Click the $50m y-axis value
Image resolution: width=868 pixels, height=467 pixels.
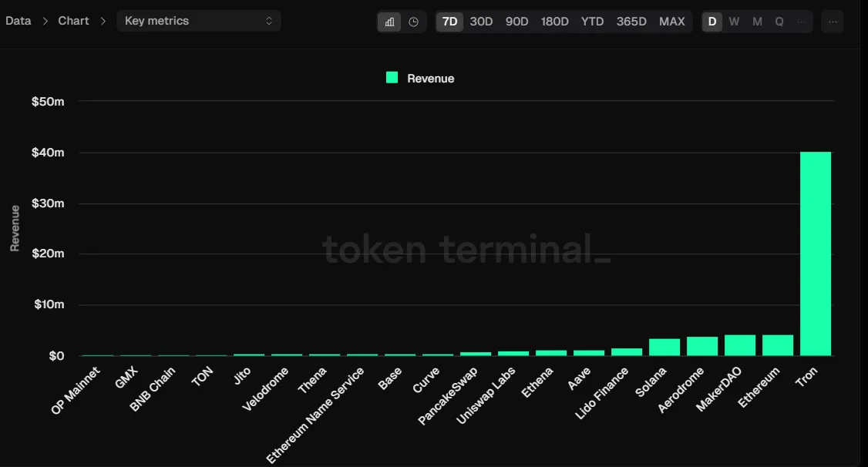(x=48, y=101)
